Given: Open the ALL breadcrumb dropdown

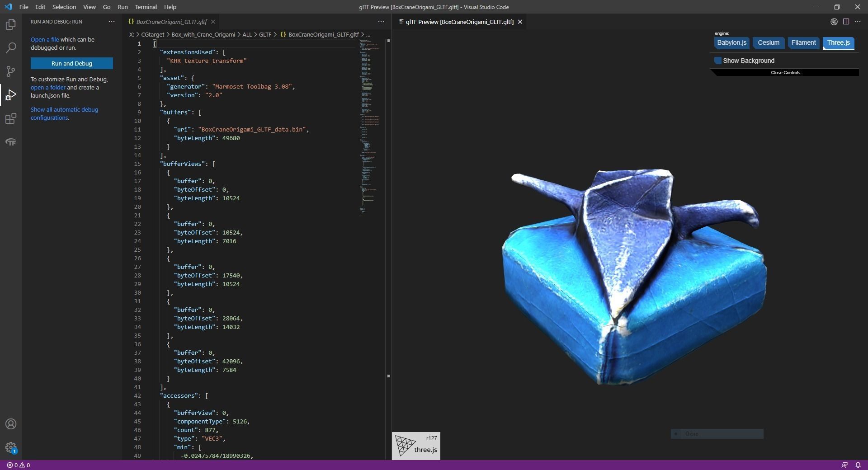Looking at the screenshot, I should click(247, 34).
